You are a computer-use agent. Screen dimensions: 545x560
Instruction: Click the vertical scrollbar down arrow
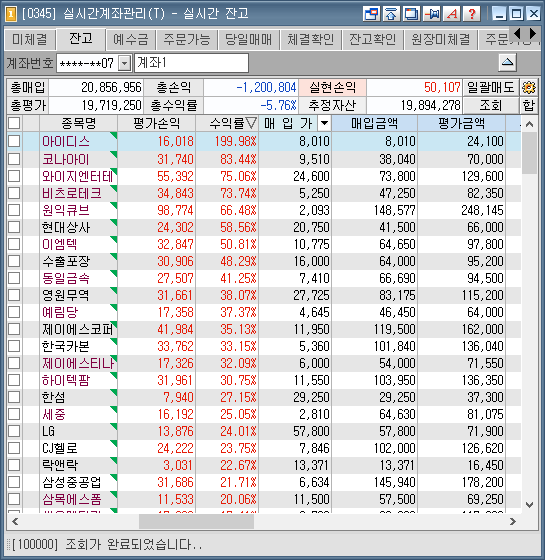529,505
